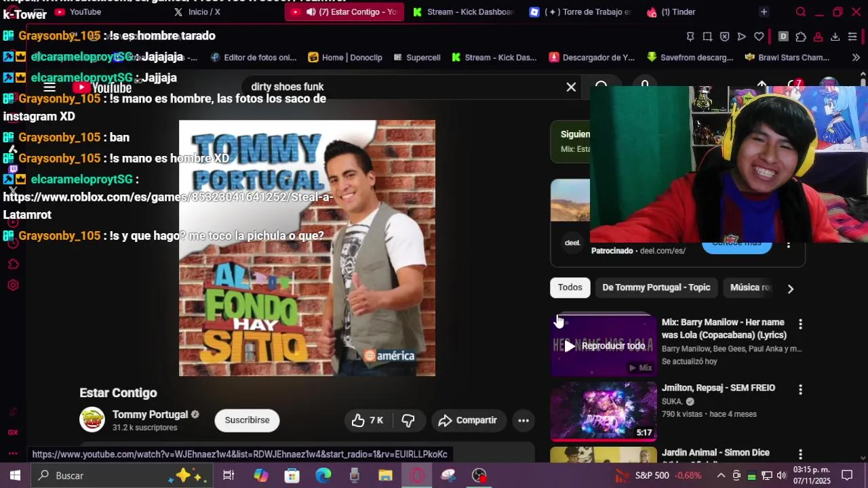This screenshot has height=488, width=868.
Task: Click the snapshot capture icon in toolbar
Action: point(707,37)
